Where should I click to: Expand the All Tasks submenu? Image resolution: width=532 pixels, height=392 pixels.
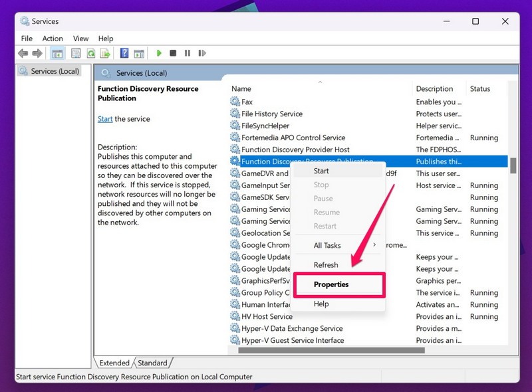[339, 246]
